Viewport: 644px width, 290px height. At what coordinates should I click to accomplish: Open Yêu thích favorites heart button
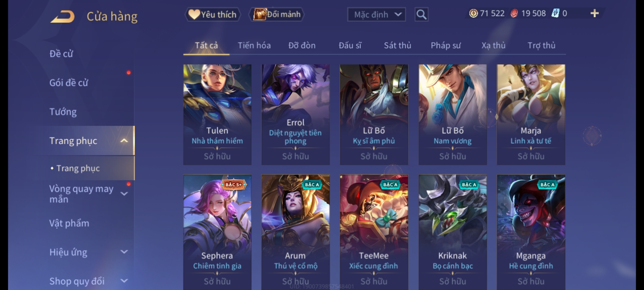pyautogui.click(x=213, y=15)
